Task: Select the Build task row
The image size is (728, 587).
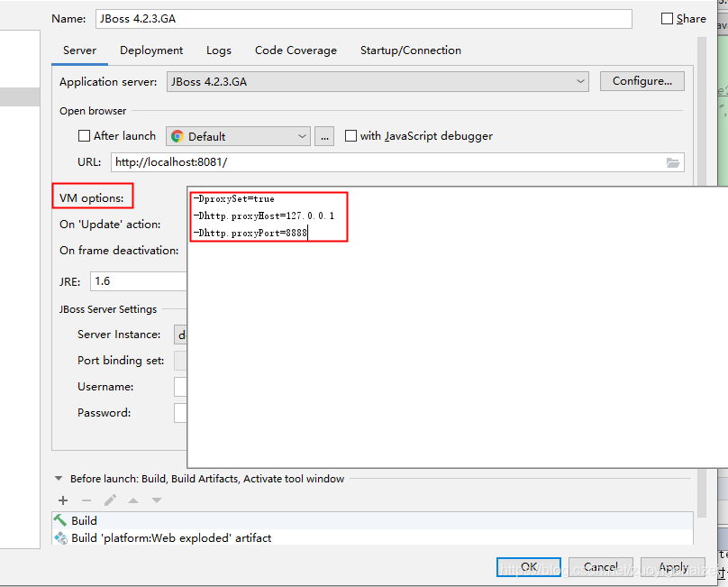Action: tap(372, 520)
